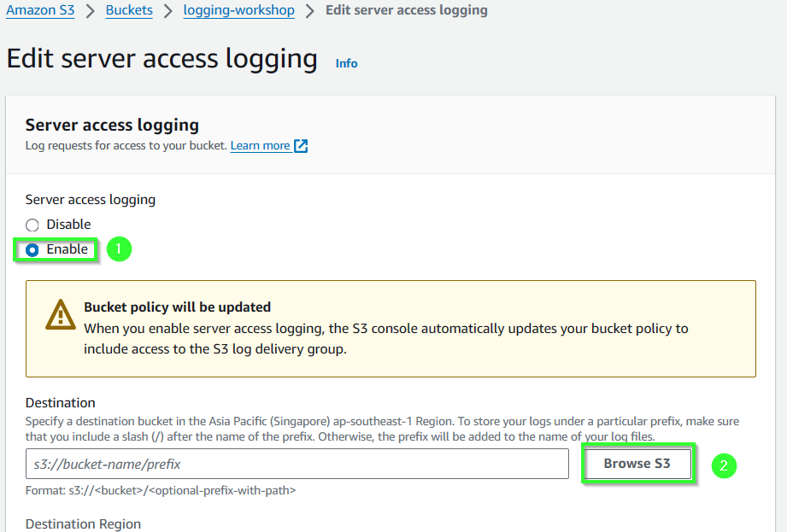This screenshot has width=787, height=532.
Task: Follow the Learn more link
Action: tap(260, 145)
